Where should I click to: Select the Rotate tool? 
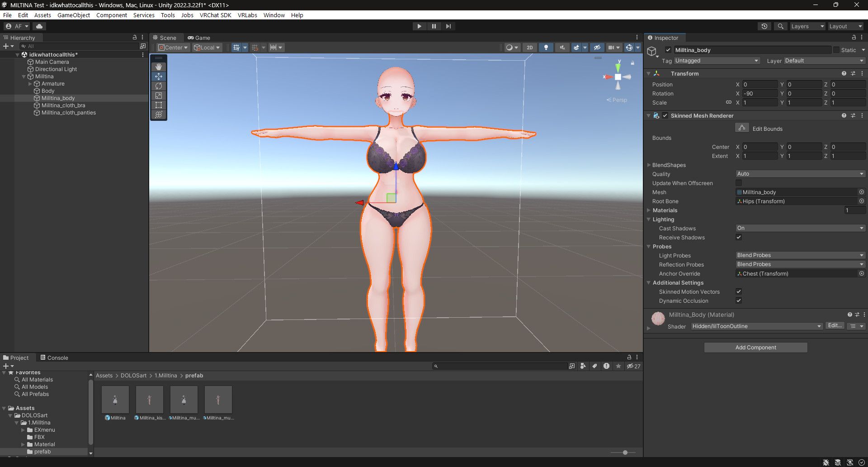coord(159,86)
